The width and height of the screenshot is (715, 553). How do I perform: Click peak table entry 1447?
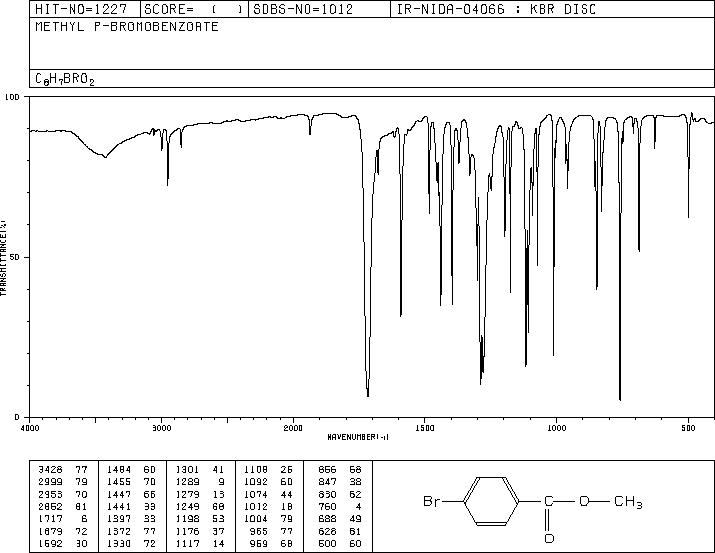[119, 494]
